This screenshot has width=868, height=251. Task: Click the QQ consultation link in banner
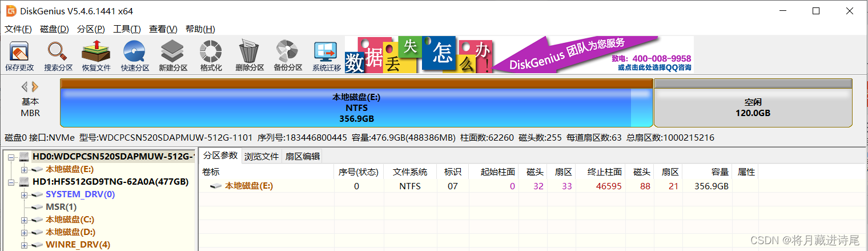pyautogui.click(x=654, y=67)
